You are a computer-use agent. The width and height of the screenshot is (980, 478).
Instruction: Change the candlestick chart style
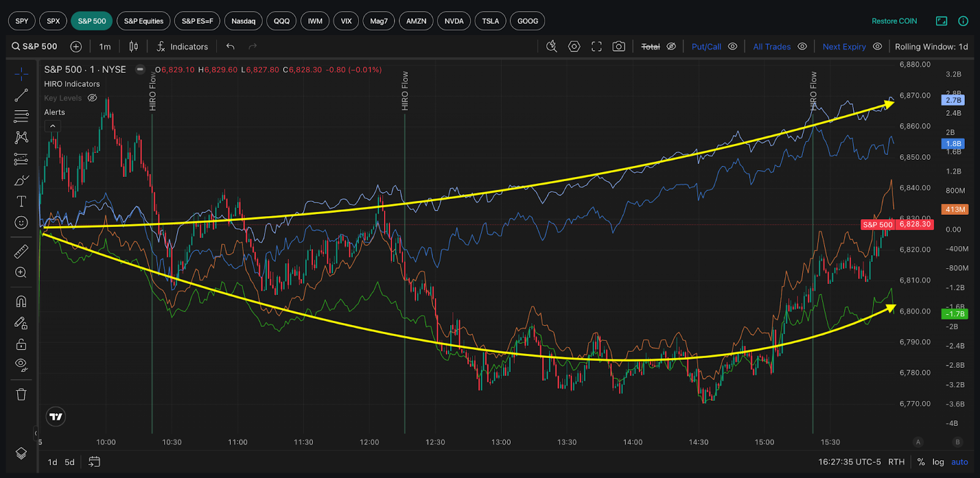click(x=134, y=47)
